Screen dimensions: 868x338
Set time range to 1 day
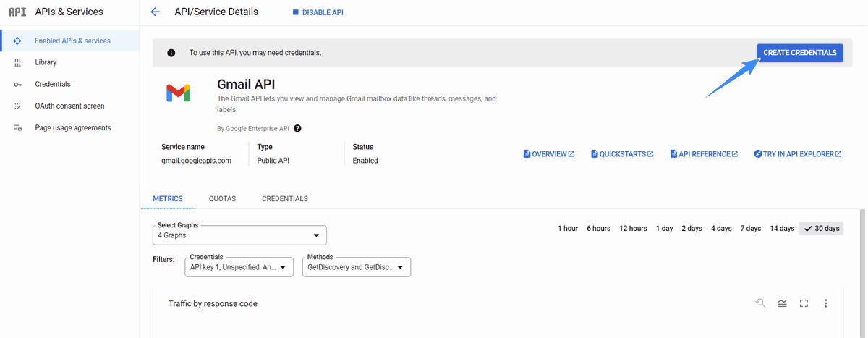click(x=665, y=229)
